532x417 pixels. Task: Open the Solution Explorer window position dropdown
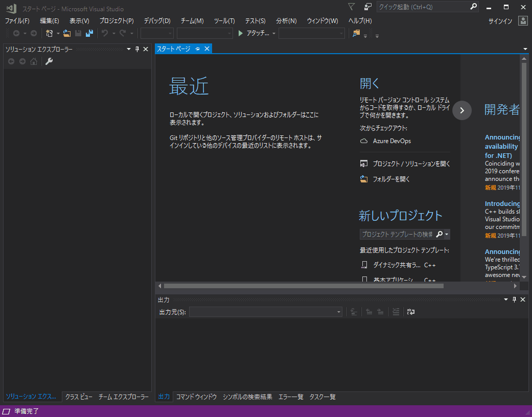pyautogui.click(x=129, y=49)
